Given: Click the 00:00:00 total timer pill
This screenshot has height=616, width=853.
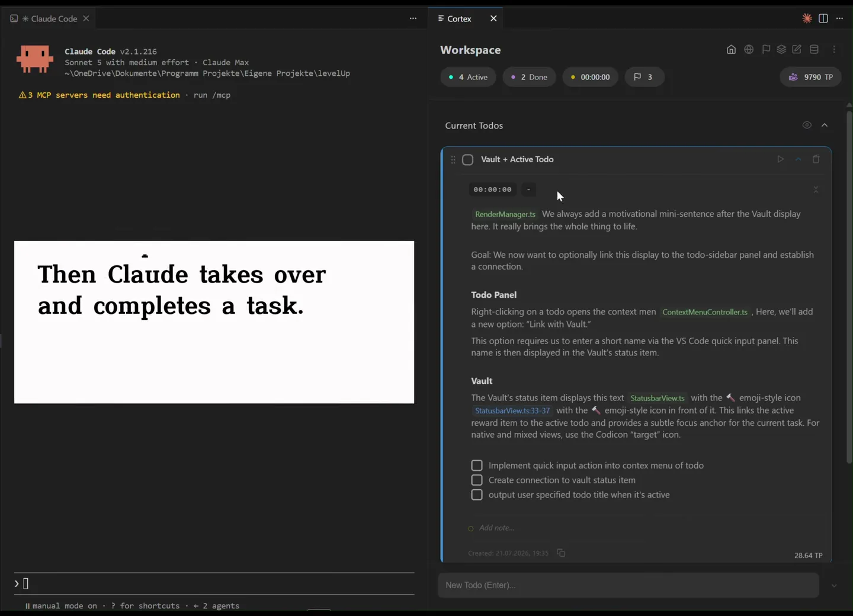Looking at the screenshot, I should tap(591, 77).
